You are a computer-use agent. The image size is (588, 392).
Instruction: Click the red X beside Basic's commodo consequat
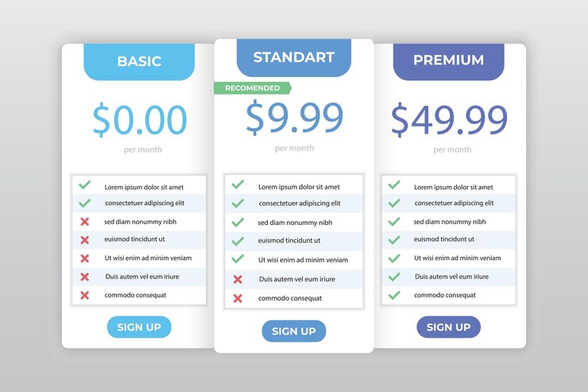(x=85, y=295)
